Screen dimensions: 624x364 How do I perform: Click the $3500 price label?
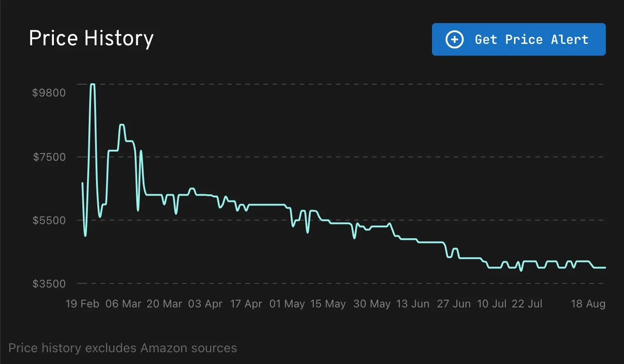(x=49, y=283)
